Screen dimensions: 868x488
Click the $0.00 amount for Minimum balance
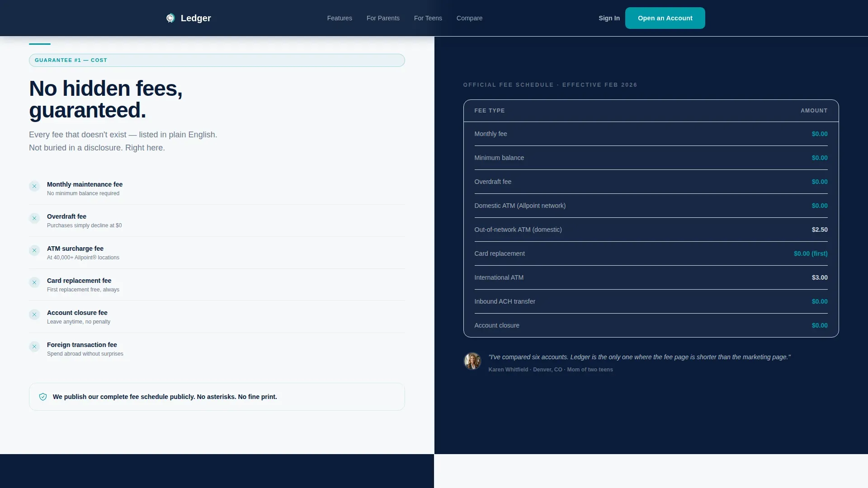820,158
